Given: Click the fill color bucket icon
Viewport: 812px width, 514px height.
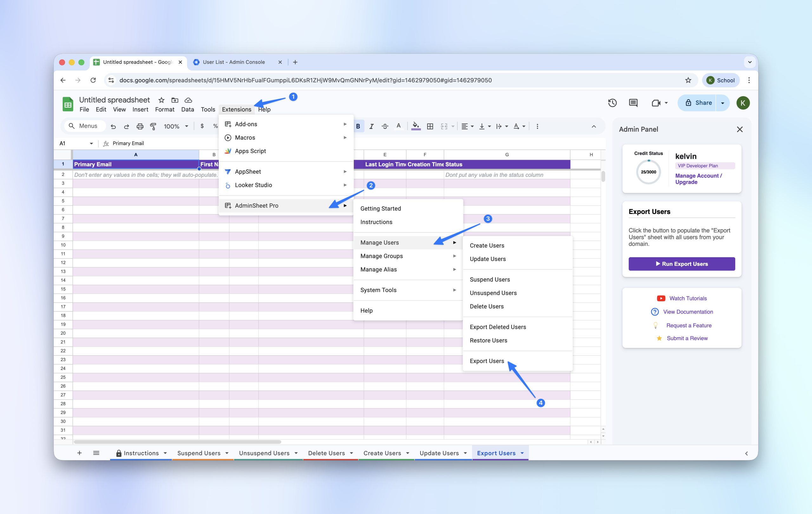Looking at the screenshot, I should tap(416, 126).
